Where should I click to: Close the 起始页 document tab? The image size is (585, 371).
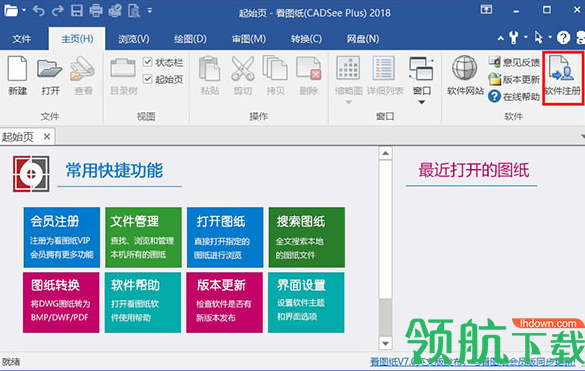47,137
